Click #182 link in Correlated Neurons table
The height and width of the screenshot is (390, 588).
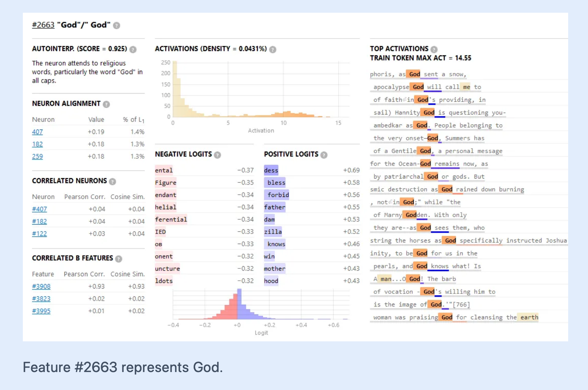pos(39,221)
